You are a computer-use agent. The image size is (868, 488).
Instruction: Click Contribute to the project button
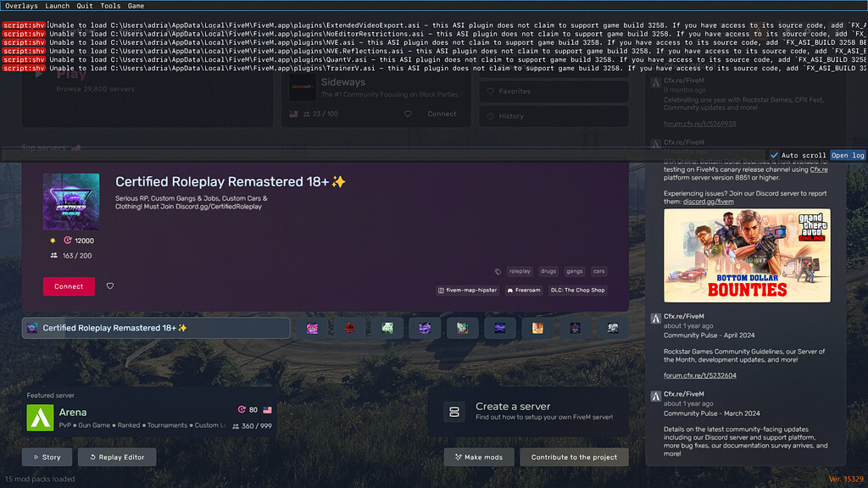[x=574, y=457]
